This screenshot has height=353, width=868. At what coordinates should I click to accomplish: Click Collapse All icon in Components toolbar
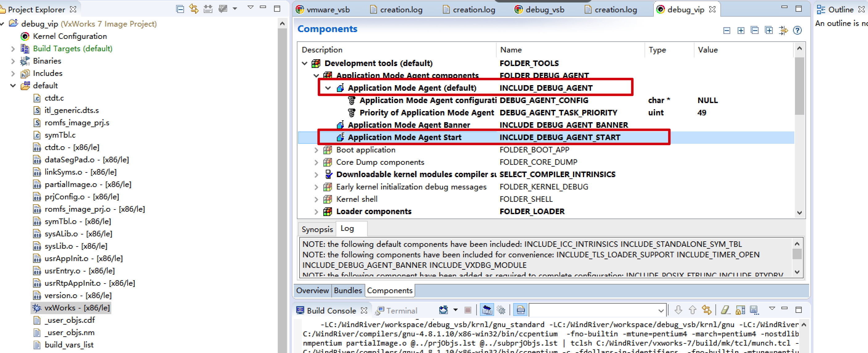[x=755, y=30]
